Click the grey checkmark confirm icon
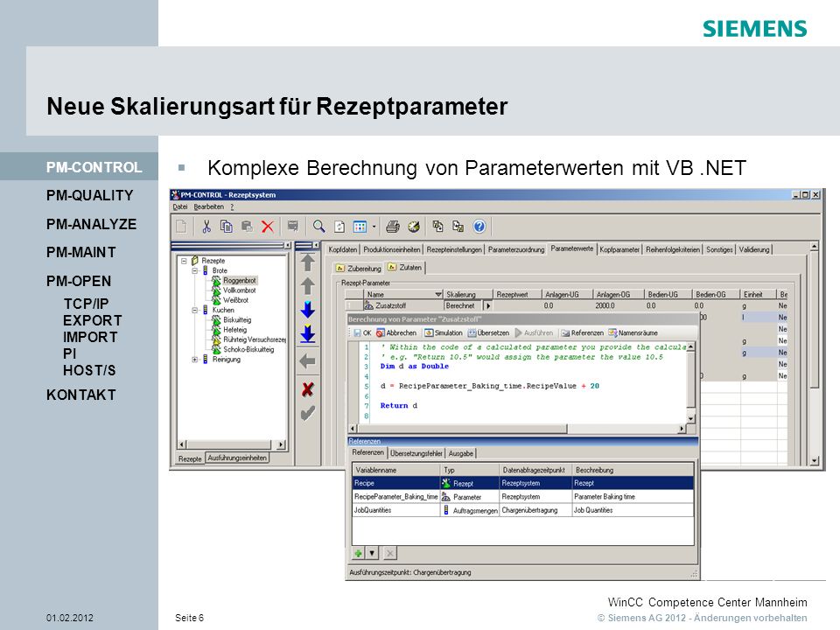Image resolution: width=840 pixels, height=630 pixels. (x=307, y=413)
